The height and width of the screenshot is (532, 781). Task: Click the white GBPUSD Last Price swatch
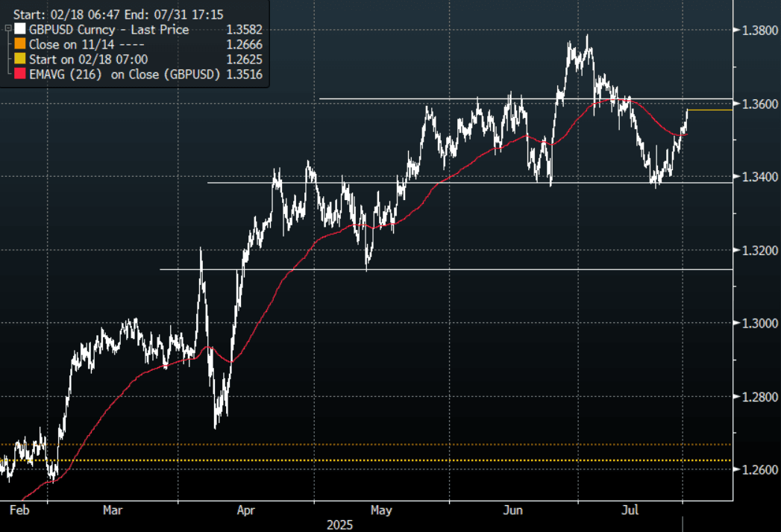click(19, 30)
